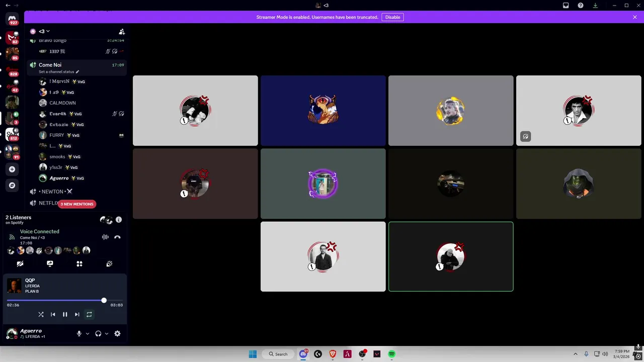Image resolution: width=644 pixels, height=362 pixels.
Task: Open Spotify from the taskbar
Action: 391,354
